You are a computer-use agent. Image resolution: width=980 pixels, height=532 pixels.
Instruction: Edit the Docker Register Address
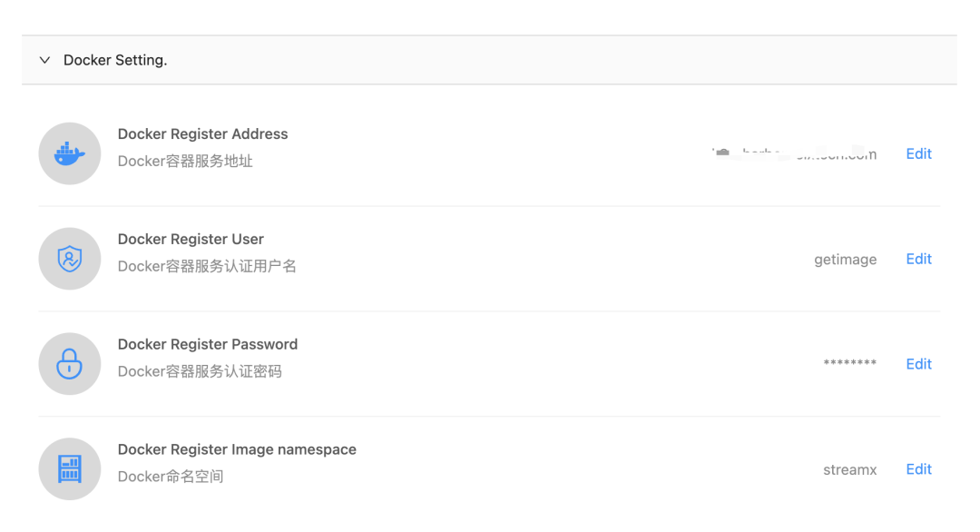tap(918, 153)
